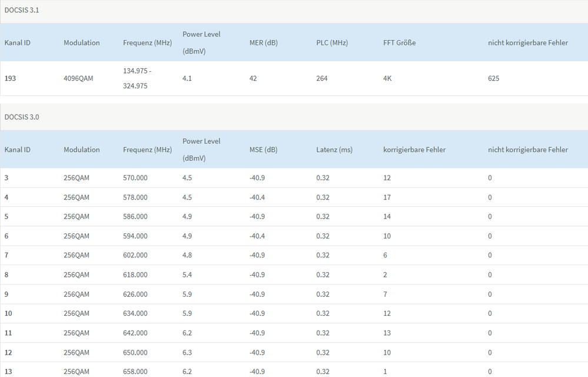Click frequency 626.000

point(135,294)
